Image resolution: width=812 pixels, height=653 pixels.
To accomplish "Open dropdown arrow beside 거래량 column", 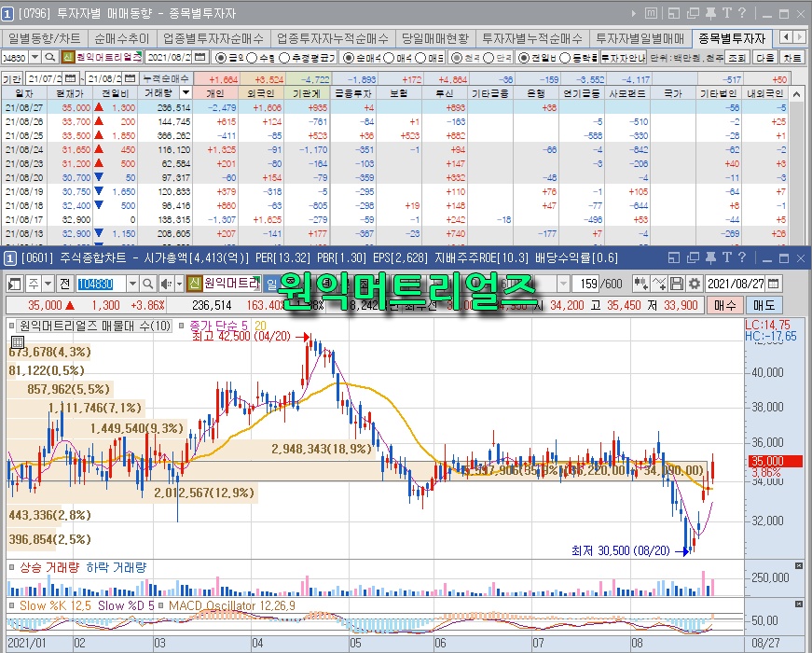I will click(186, 92).
